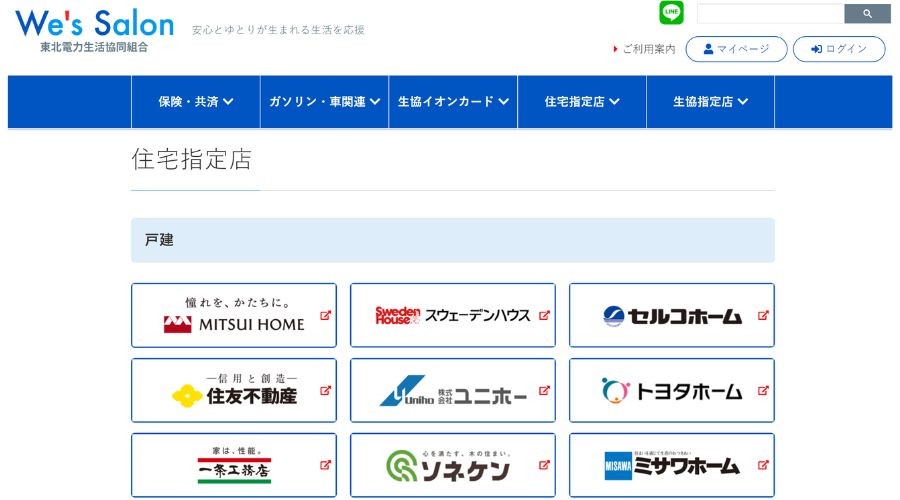This screenshot has width=900, height=500.
Task: Open the セルコホーム card
Action: (672, 315)
